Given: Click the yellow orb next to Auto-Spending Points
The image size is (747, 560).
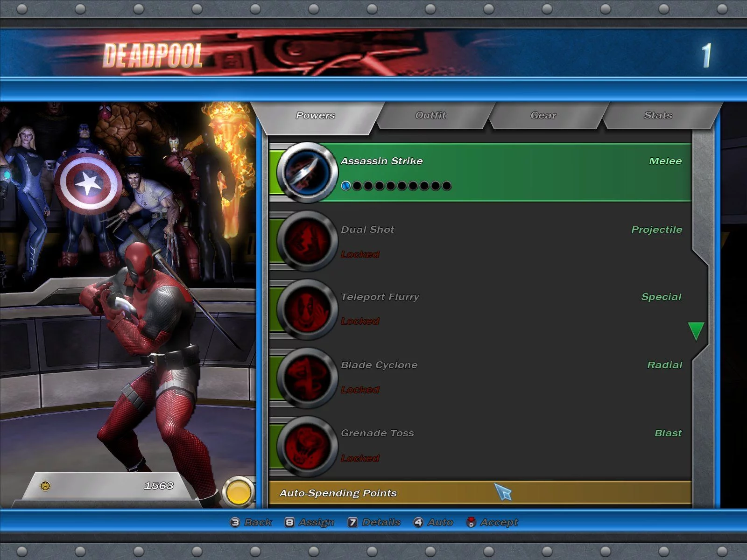Looking at the screenshot, I should (x=239, y=492).
